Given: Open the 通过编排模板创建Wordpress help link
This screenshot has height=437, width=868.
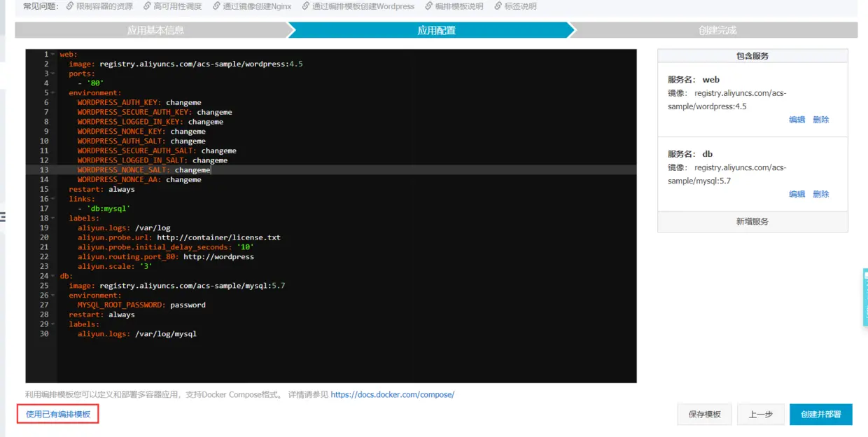Looking at the screenshot, I should click(363, 6).
